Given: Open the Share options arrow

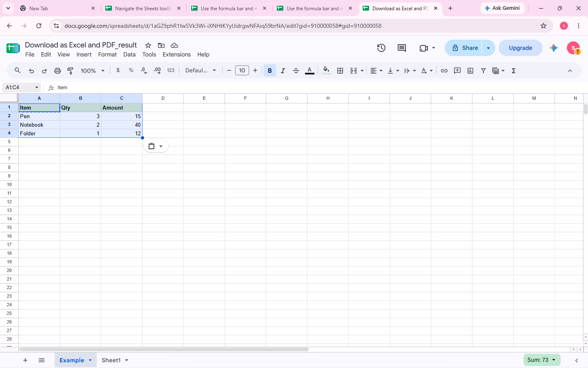Looking at the screenshot, I should point(488,48).
